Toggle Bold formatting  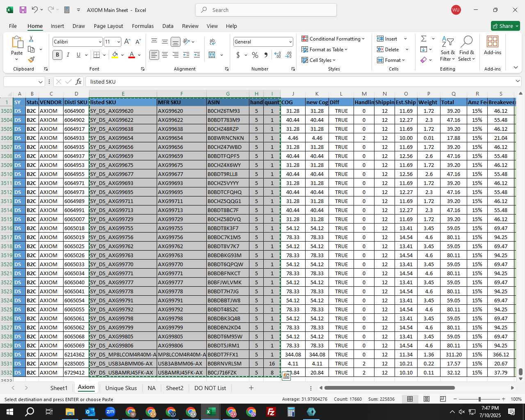point(57,55)
